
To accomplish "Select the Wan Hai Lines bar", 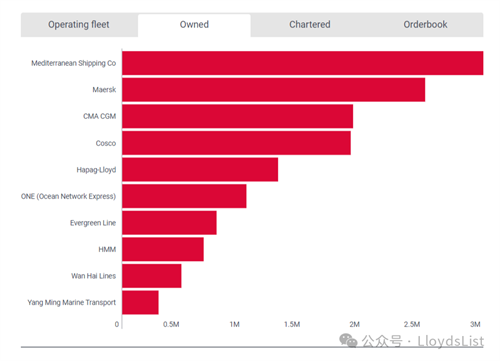I will click(152, 276).
